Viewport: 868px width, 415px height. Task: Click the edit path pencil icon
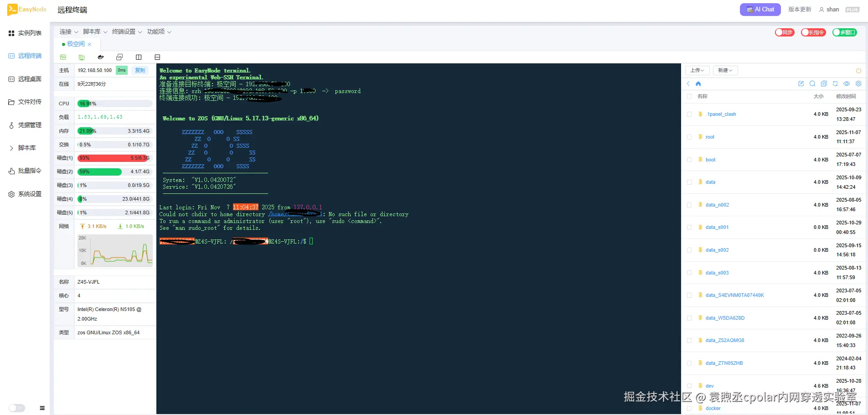click(x=801, y=83)
